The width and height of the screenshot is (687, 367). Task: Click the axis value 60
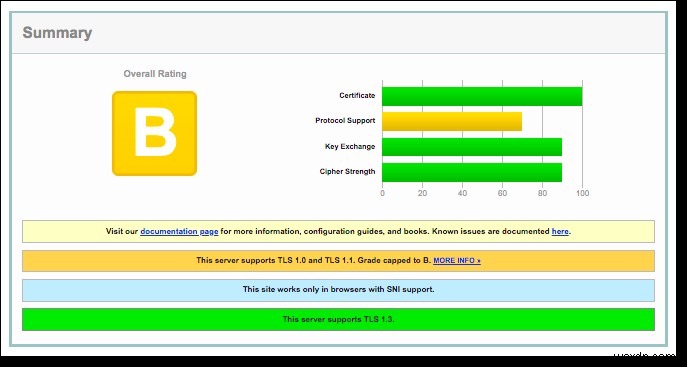[503, 193]
